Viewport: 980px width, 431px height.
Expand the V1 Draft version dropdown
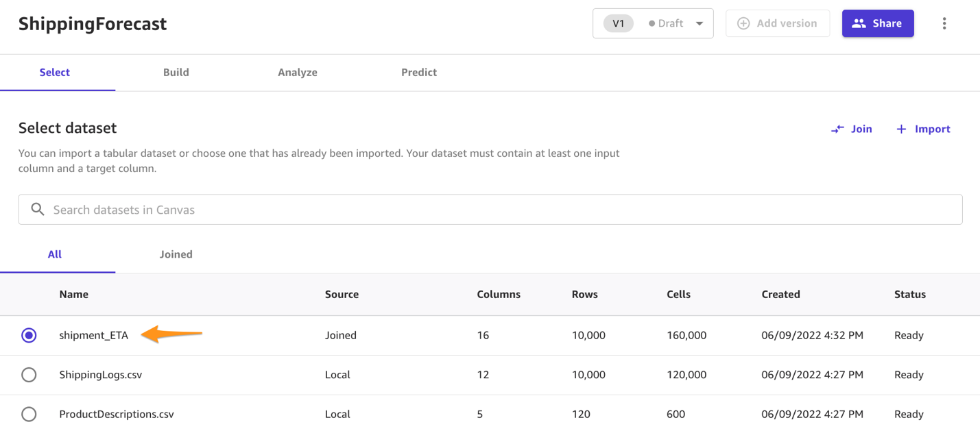coord(700,23)
